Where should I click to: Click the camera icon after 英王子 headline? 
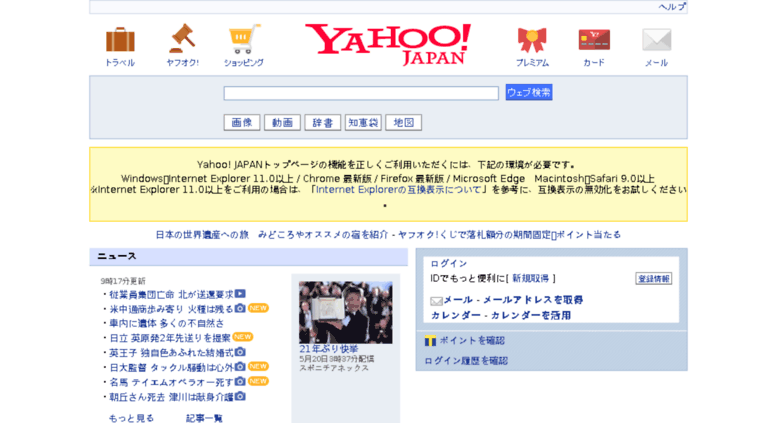[x=240, y=352]
